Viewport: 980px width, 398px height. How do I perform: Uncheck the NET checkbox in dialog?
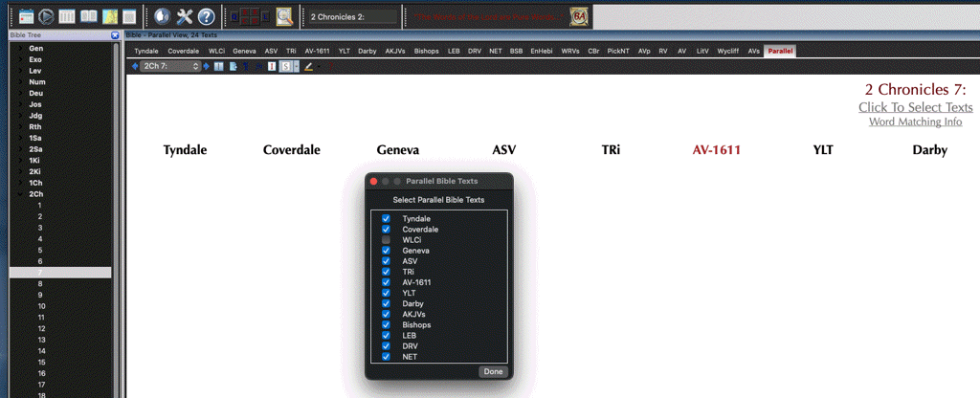coord(387,357)
